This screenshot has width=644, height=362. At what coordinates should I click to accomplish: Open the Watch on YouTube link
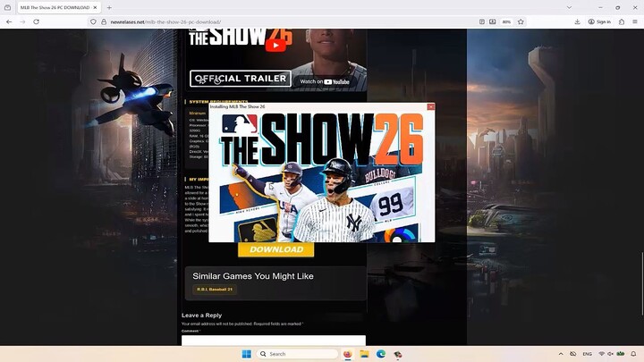[325, 81]
